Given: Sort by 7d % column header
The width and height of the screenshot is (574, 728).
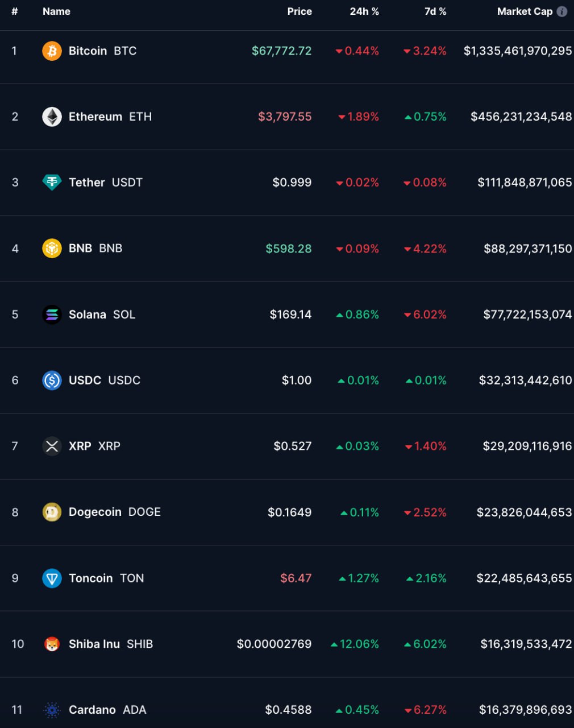Looking at the screenshot, I should click(x=435, y=11).
